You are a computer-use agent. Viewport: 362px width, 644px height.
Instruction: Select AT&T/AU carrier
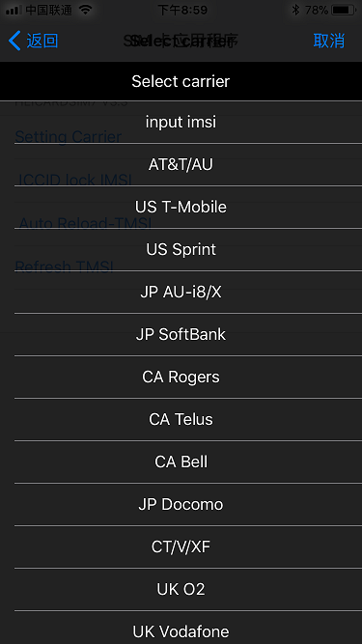[x=181, y=165]
